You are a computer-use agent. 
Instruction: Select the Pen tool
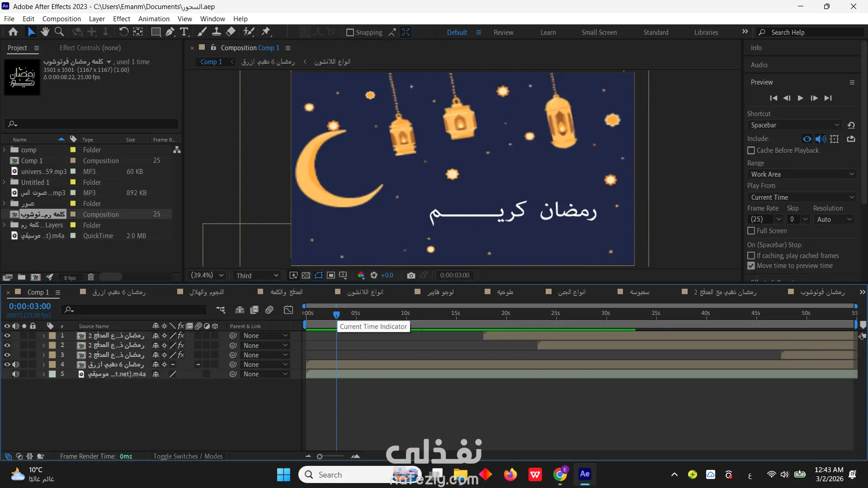(x=170, y=32)
